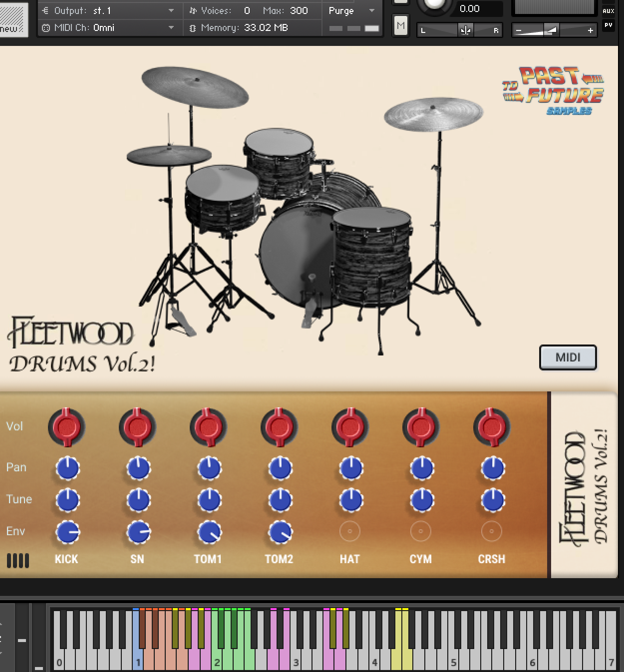This screenshot has width=624, height=672.
Task: Click the TOM1 volume knob
Action: click(208, 427)
